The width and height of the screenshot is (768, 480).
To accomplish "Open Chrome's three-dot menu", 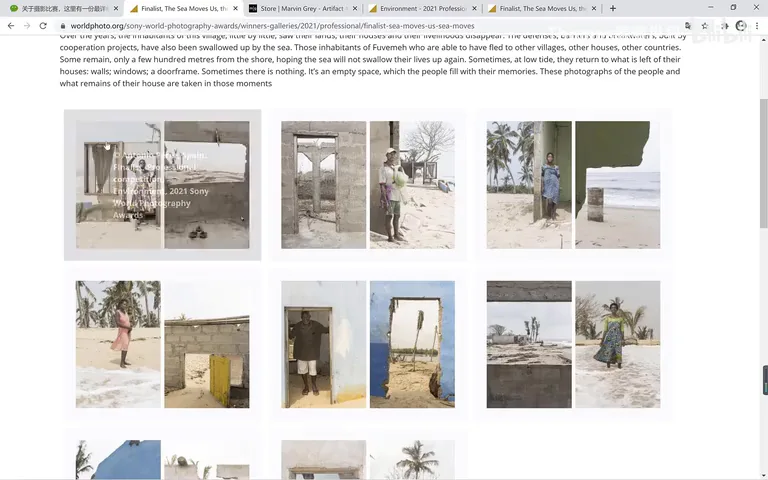I will (x=757, y=26).
